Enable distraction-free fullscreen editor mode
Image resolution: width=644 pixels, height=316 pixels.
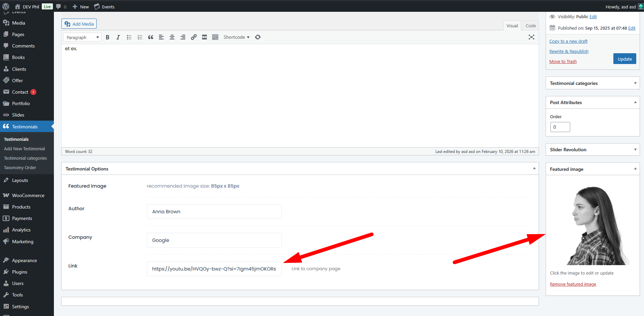[531, 37]
